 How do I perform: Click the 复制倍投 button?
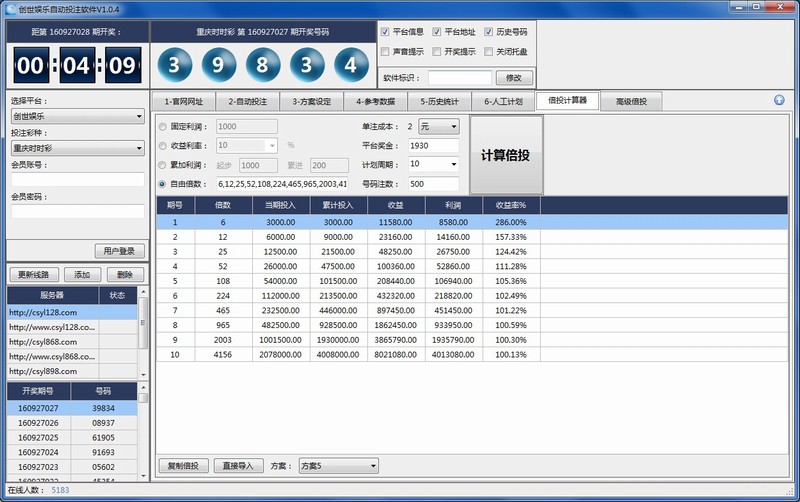click(182, 466)
